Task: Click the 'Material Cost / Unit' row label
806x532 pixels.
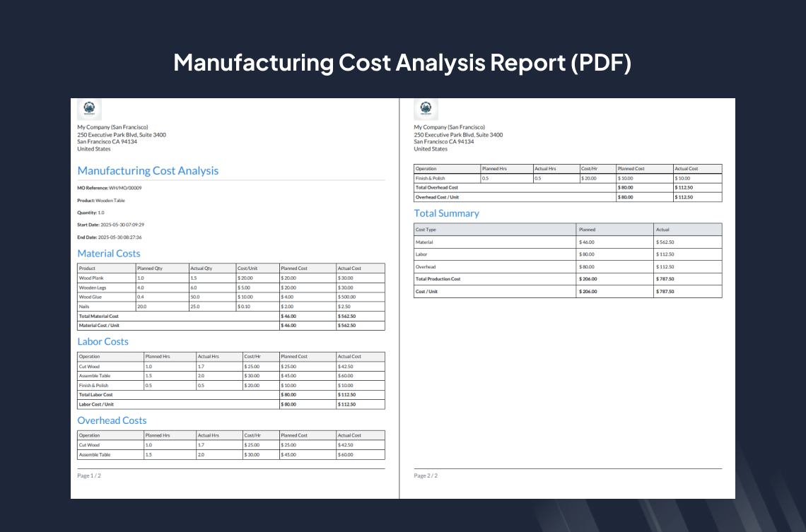Action: click(99, 326)
